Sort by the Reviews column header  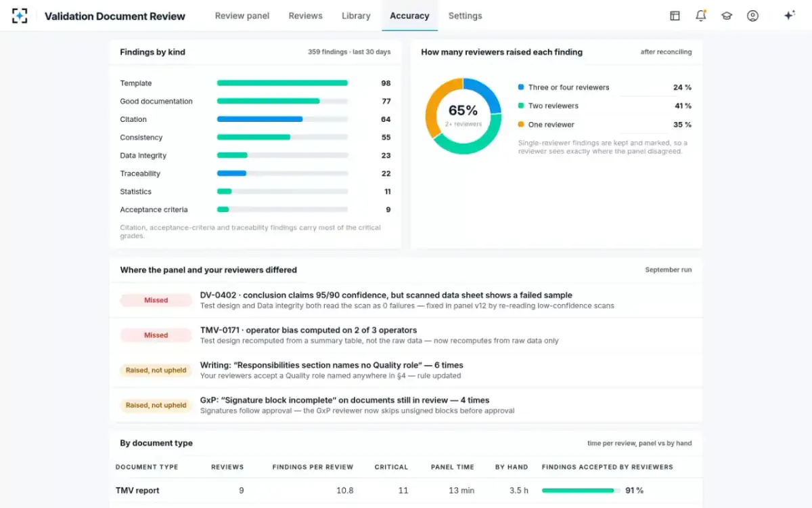227,467
